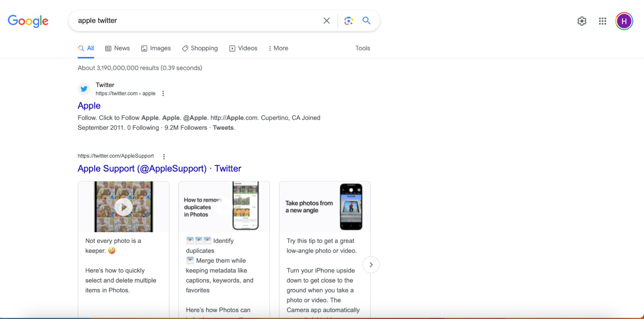
Task: Click the 'Identify duplicates' tweet text
Action: [x=210, y=246]
